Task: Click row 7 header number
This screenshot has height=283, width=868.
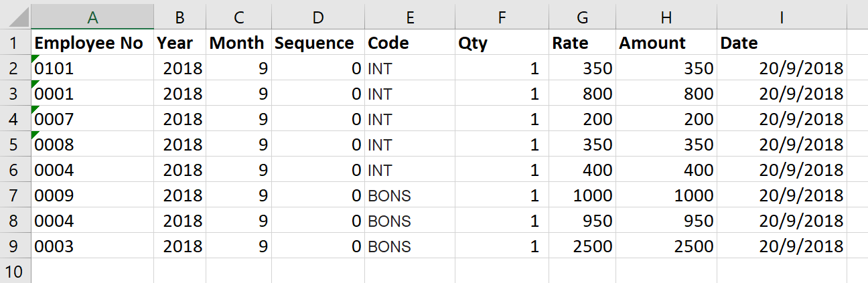Action: coord(15,196)
